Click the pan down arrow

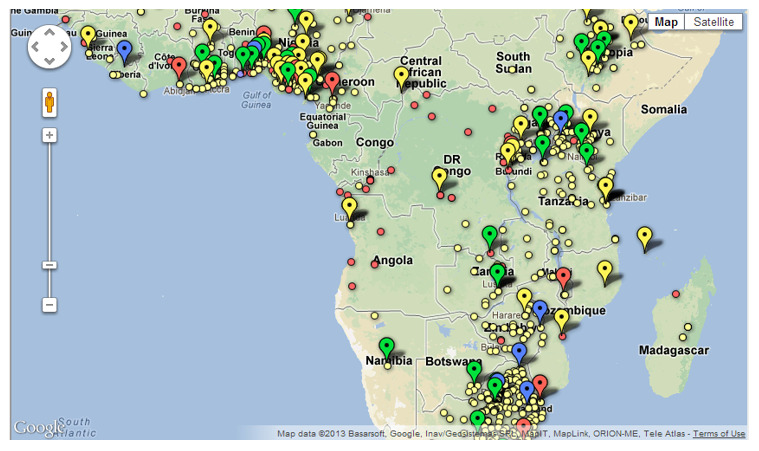coord(49,60)
